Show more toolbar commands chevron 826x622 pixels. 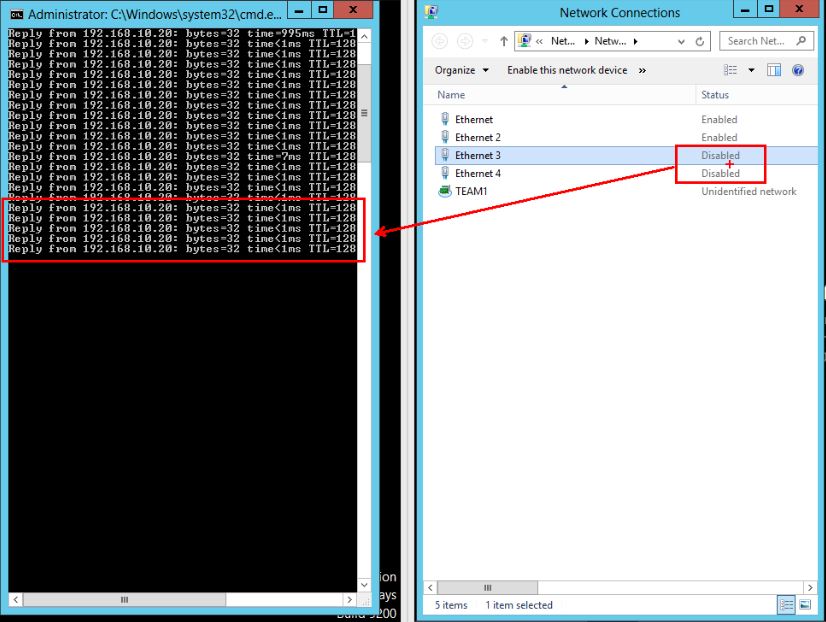[x=642, y=71]
